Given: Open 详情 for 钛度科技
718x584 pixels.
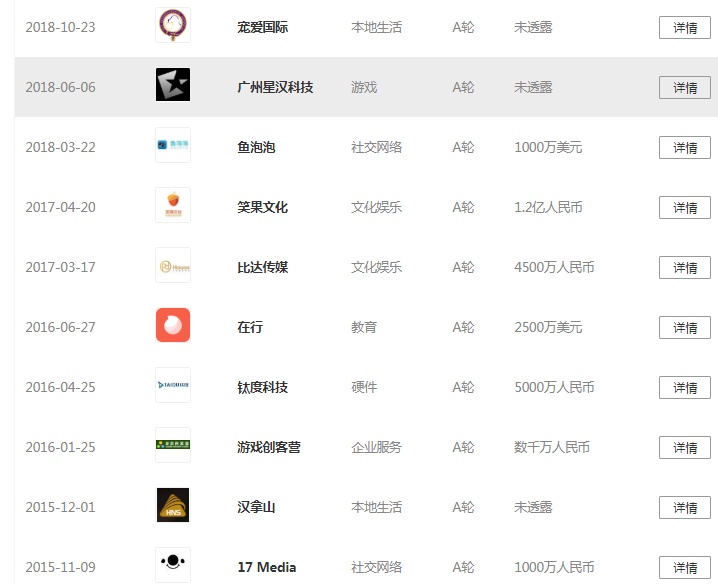Looking at the screenshot, I should click(685, 388).
